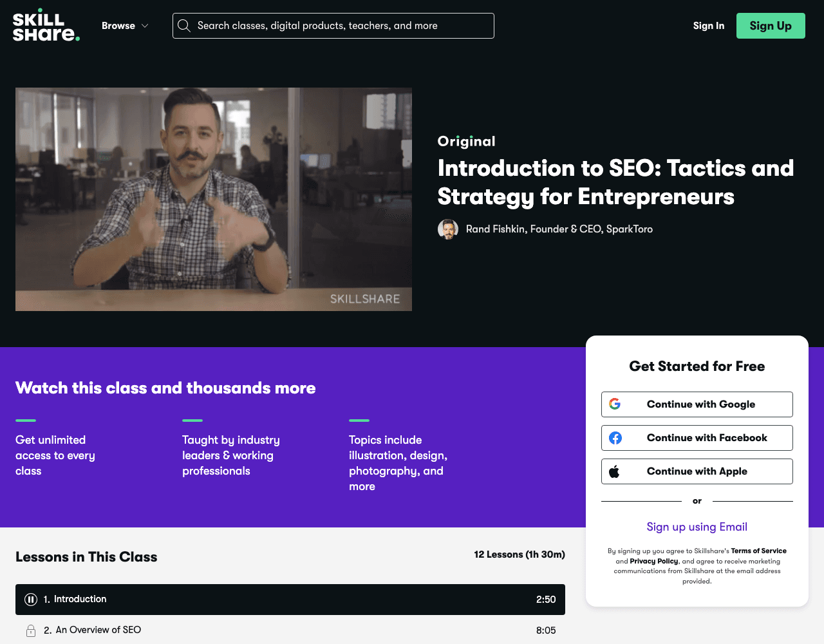Click the 2:50 duration of Introduction
This screenshot has width=824, height=644.
[x=546, y=600]
